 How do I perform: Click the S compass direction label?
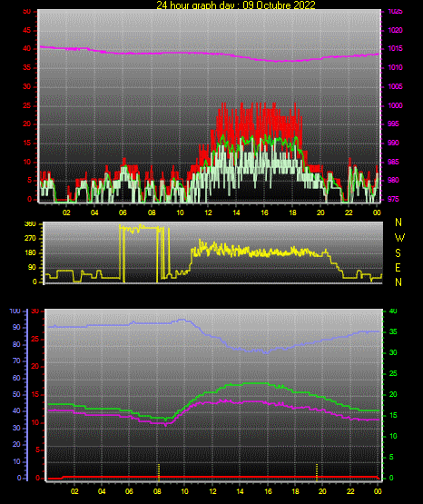click(398, 253)
